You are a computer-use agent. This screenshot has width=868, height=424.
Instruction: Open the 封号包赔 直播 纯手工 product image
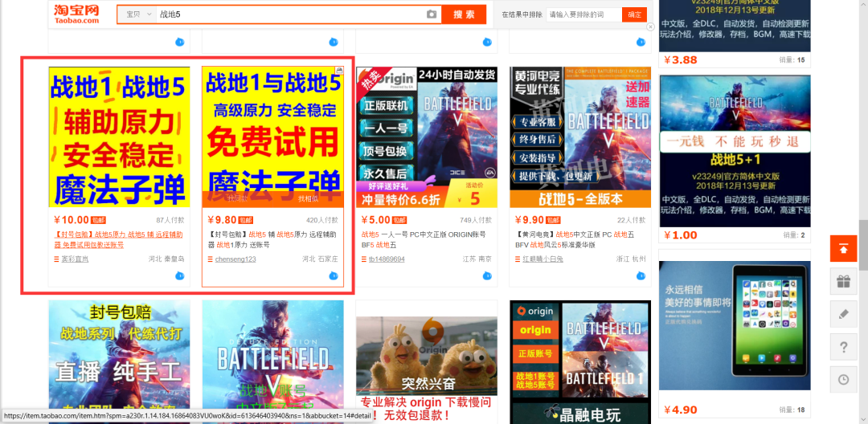click(x=119, y=362)
